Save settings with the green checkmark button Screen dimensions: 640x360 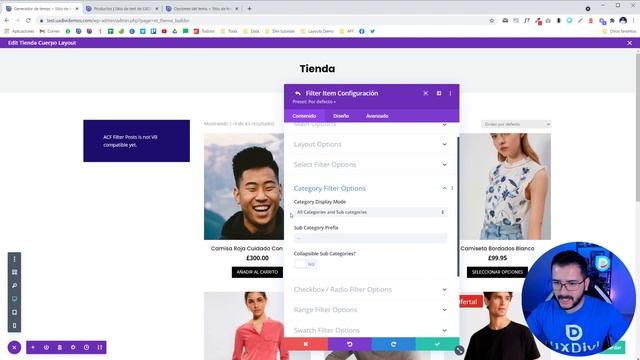pos(437,344)
